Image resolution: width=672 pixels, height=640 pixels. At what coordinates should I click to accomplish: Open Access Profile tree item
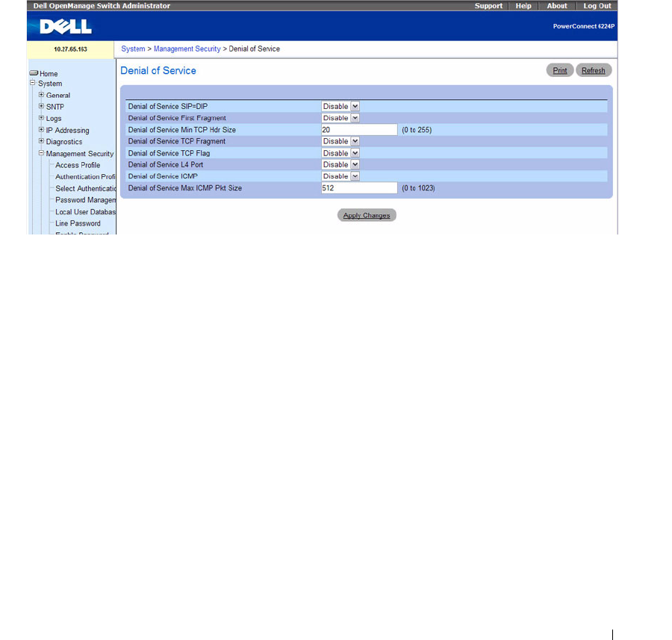78,165
